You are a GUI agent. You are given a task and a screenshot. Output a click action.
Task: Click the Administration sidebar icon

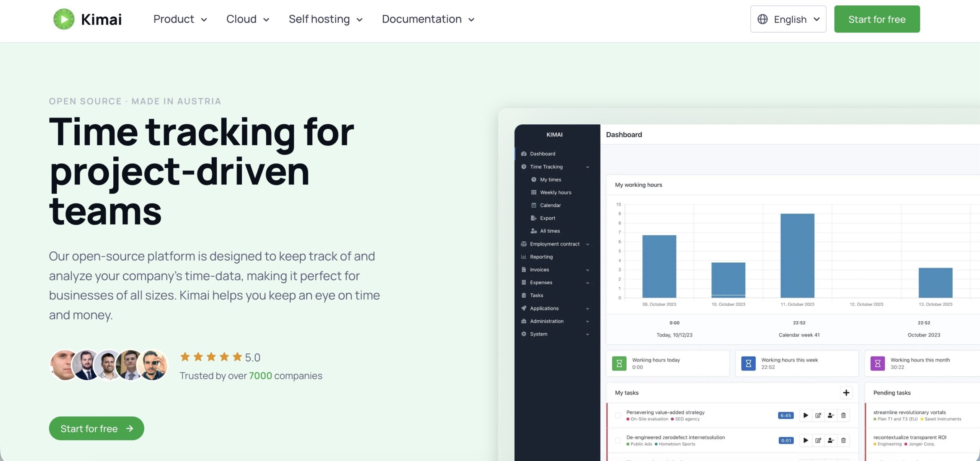pyautogui.click(x=524, y=321)
